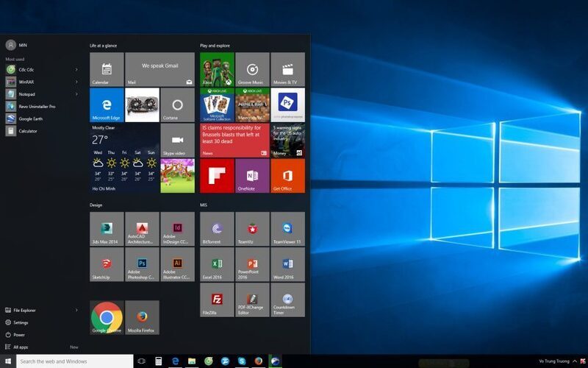588x368 pixels.
Task: Open the Adobe InDesign CC tile
Action: tap(177, 229)
